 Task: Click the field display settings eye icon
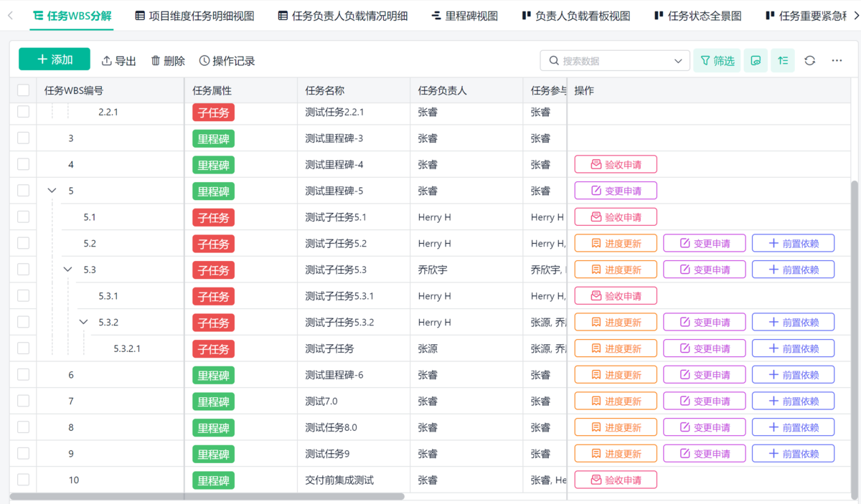pyautogui.click(x=756, y=61)
